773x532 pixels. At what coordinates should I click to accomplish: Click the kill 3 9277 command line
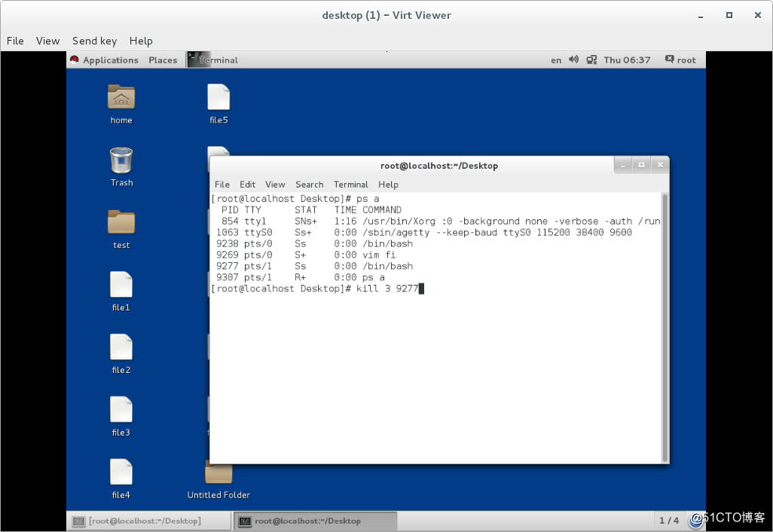[x=317, y=289]
